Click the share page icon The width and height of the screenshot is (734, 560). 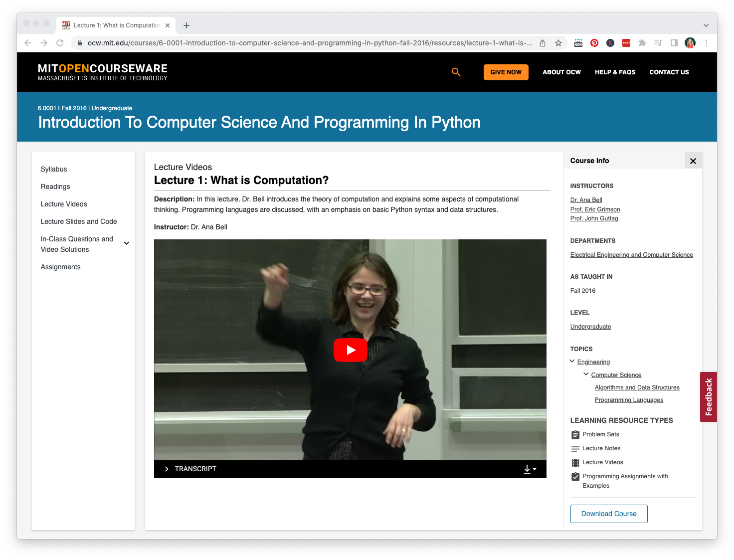click(543, 43)
